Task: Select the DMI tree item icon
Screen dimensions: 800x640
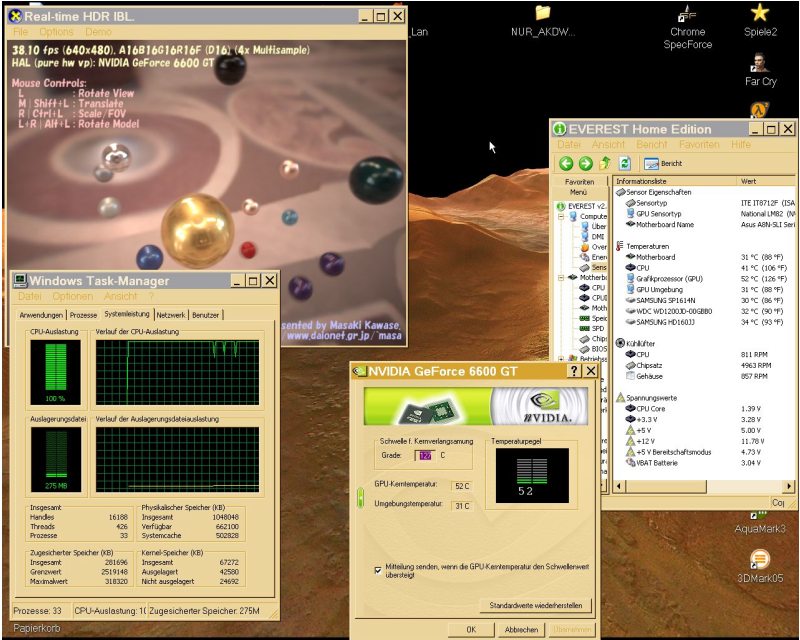Action: (x=585, y=237)
